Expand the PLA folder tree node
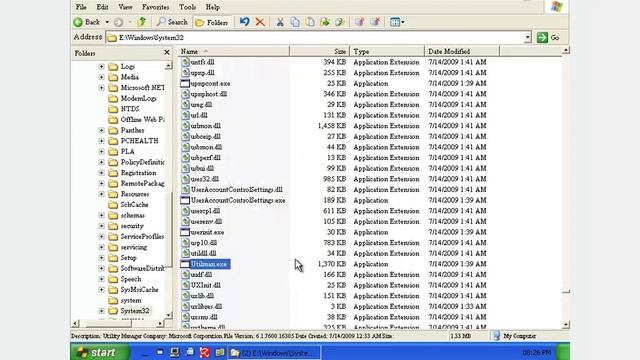 (101, 151)
